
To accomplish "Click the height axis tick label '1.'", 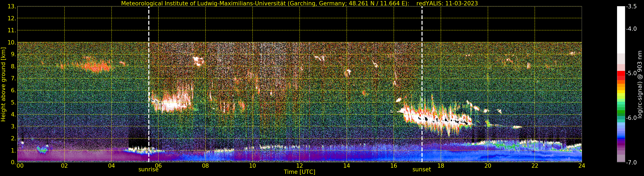I will (x=13, y=150).
